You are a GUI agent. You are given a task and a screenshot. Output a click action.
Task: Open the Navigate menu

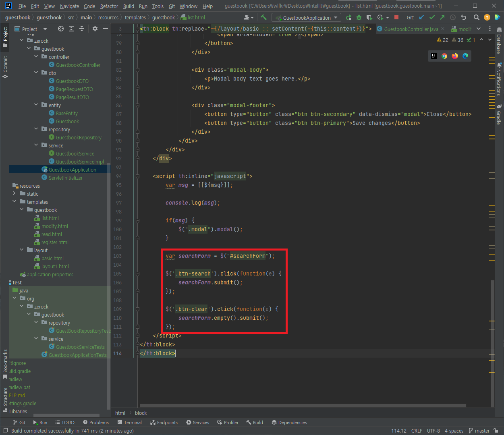(x=69, y=6)
